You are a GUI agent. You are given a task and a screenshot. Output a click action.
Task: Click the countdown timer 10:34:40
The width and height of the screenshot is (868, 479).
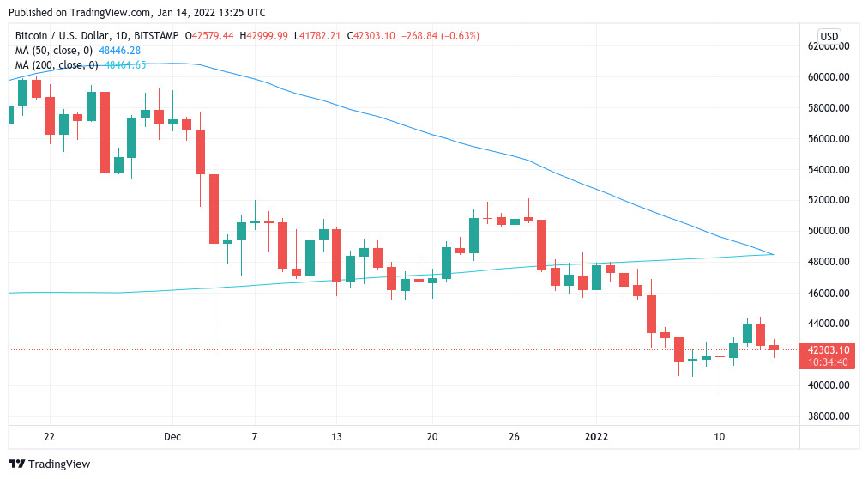tap(827, 361)
